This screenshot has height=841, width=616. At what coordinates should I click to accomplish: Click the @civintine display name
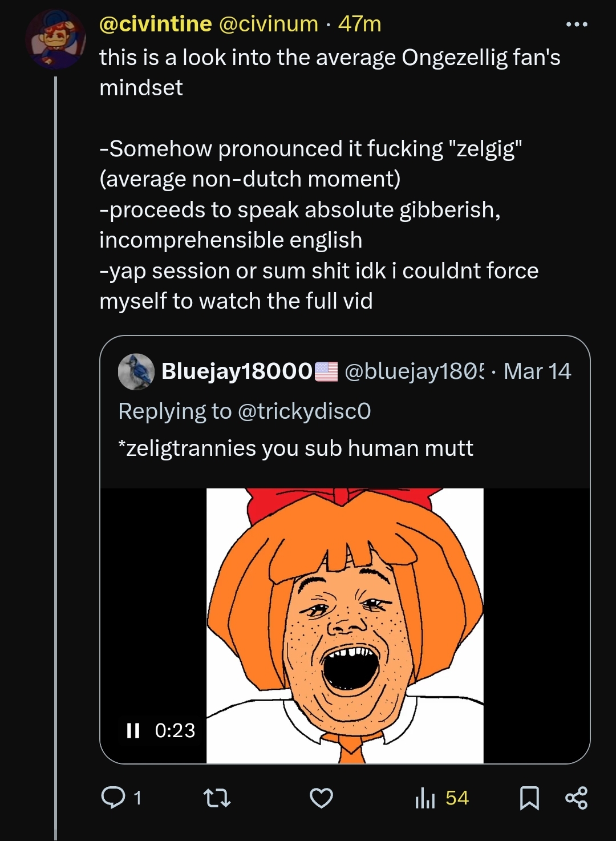pyautogui.click(x=155, y=24)
